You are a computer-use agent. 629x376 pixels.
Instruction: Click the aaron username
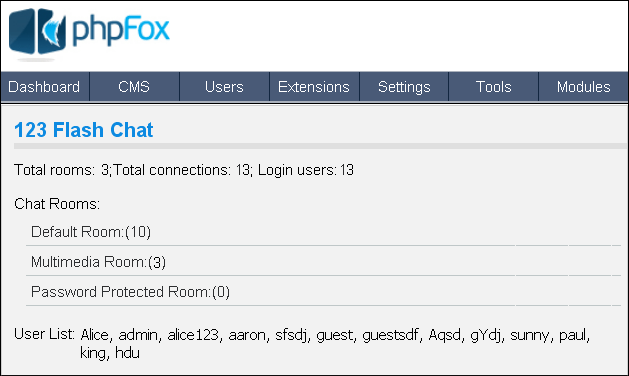[x=247, y=335]
